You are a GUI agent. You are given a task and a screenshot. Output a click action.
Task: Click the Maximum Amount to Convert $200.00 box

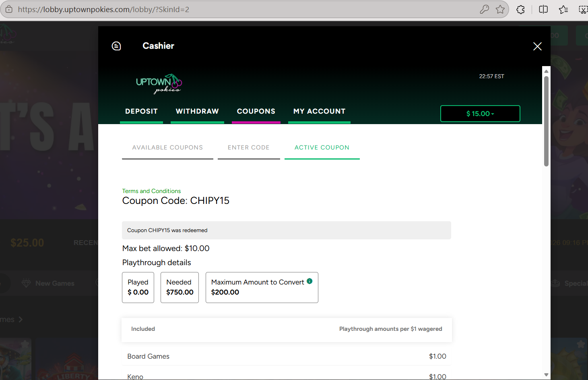[262, 287]
